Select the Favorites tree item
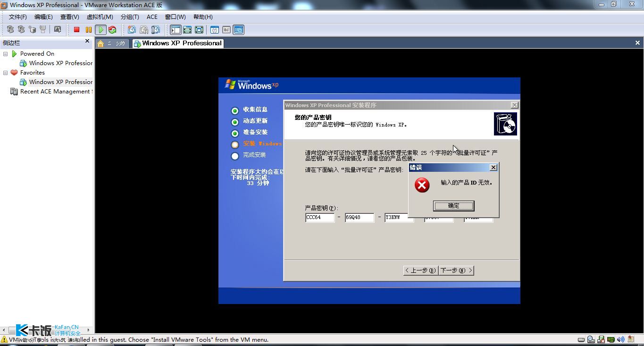Viewport: 644px width, 346px height. [x=28, y=73]
